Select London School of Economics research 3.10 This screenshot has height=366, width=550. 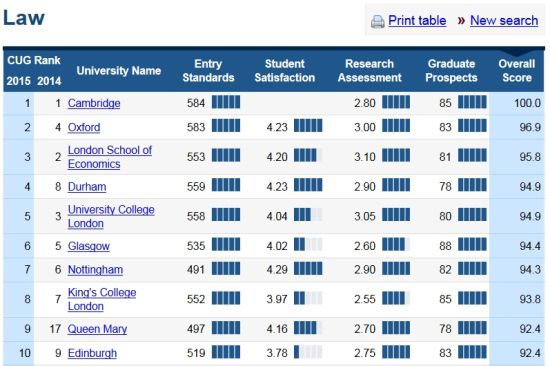point(365,157)
